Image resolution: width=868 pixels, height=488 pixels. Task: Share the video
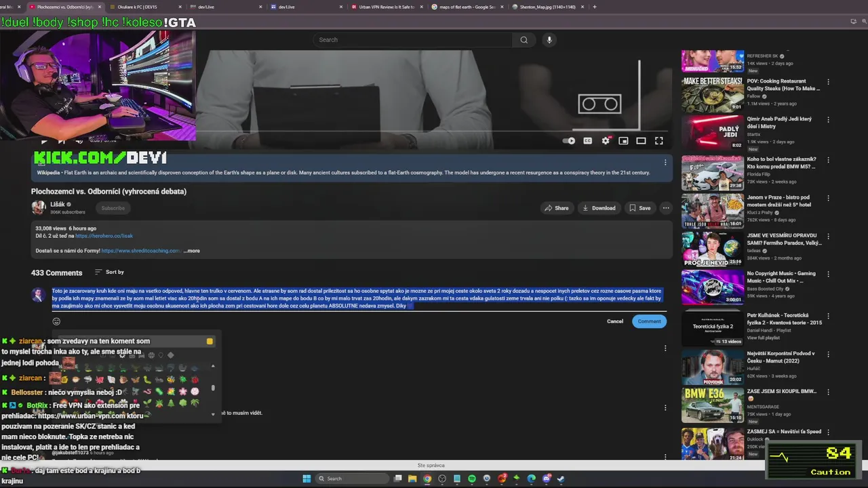click(x=556, y=208)
